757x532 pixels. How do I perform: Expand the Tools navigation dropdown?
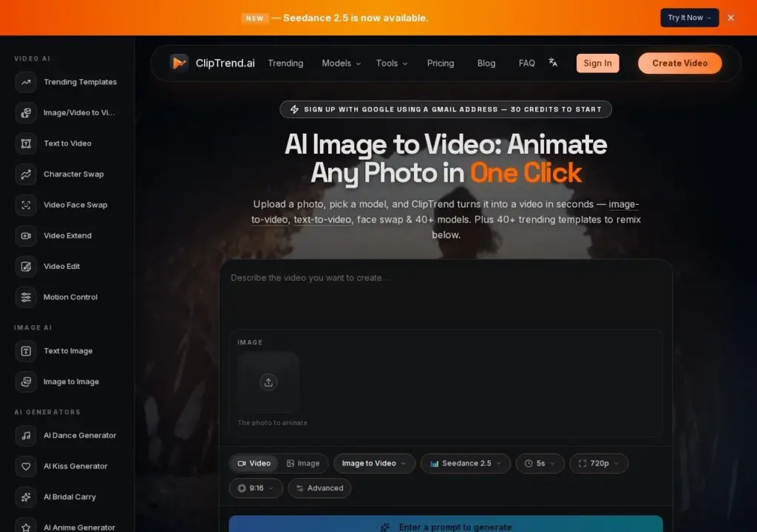392,64
